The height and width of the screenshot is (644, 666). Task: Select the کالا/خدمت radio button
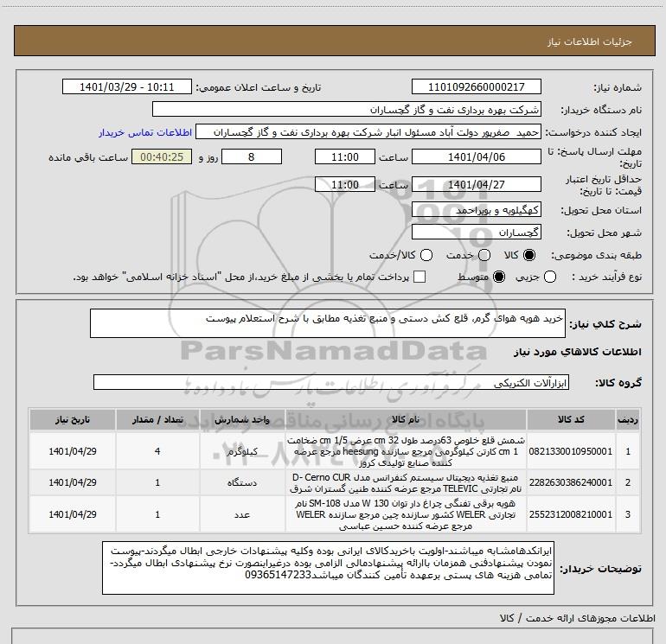click(x=426, y=255)
